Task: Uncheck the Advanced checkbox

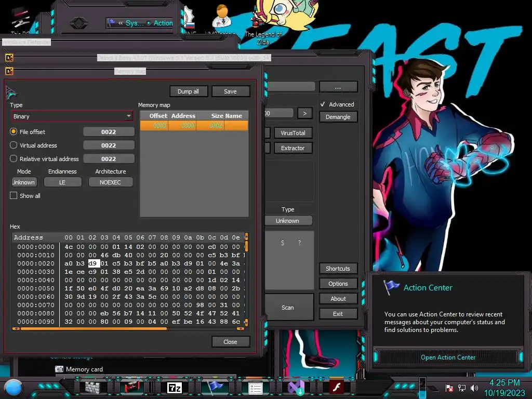Action: 323,104
